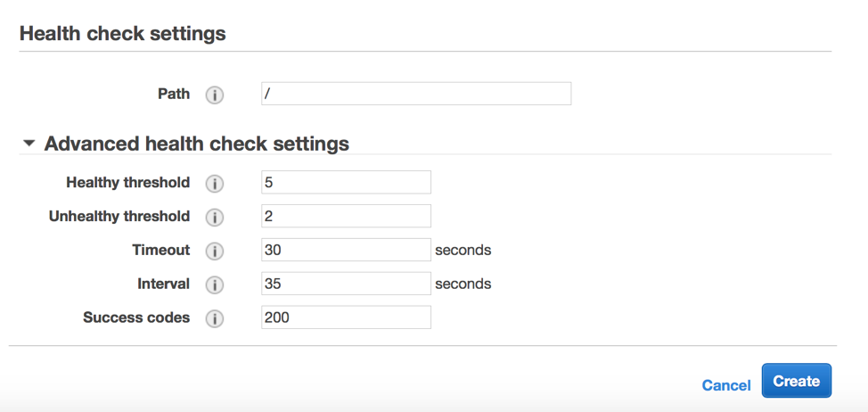Click the Unhealthy threshold text label
Viewport: 868px width, 412px height.
tap(119, 217)
